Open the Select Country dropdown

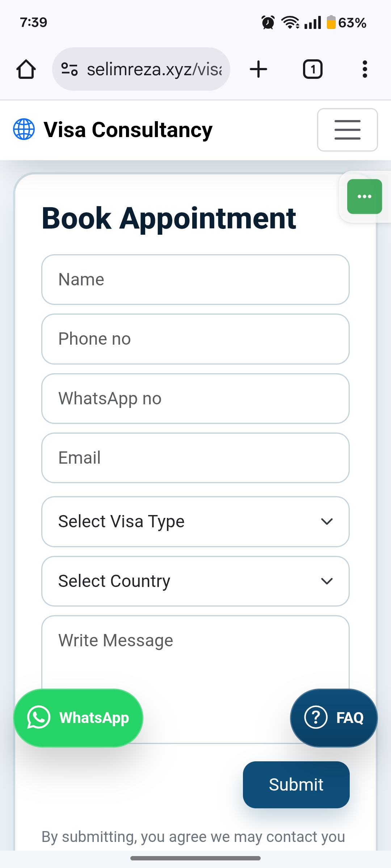[x=195, y=581]
